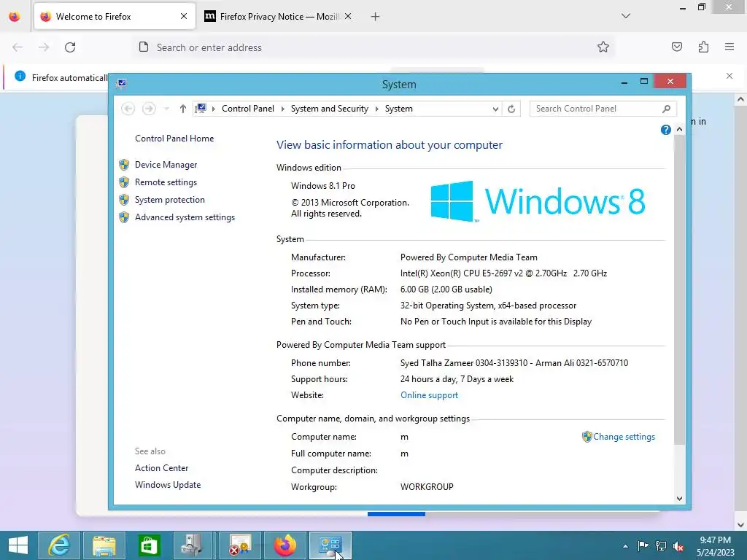This screenshot has height=560, width=747.
Task: Bookmark this page with star icon
Action: (603, 47)
